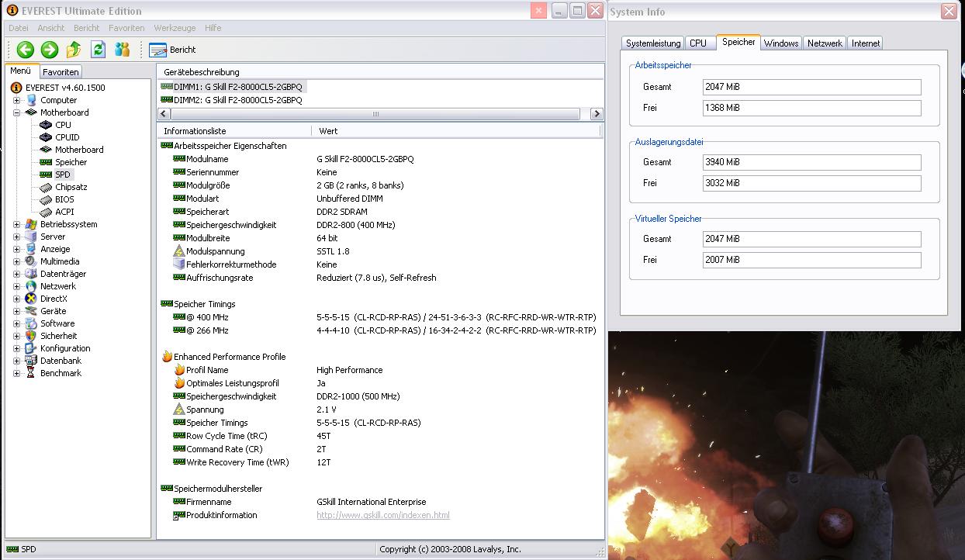Screen dimensions: 965x560
Task: Select the BIOS tree item
Action: click(x=64, y=199)
